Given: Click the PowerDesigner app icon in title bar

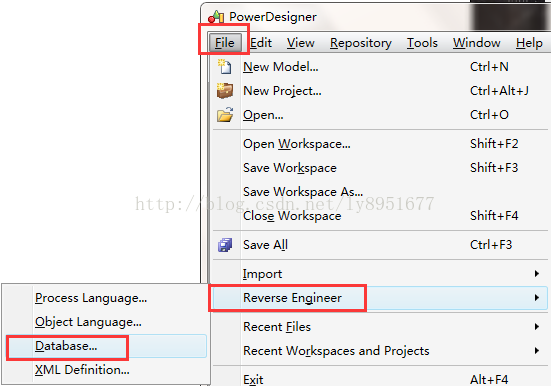Looking at the screenshot, I should [x=216, y=17].
